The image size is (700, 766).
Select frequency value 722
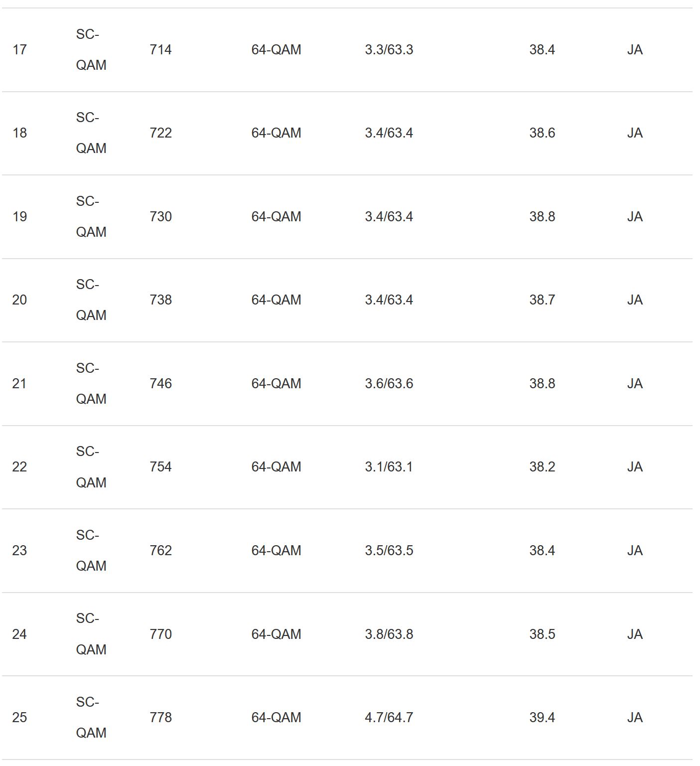[160, 133]
